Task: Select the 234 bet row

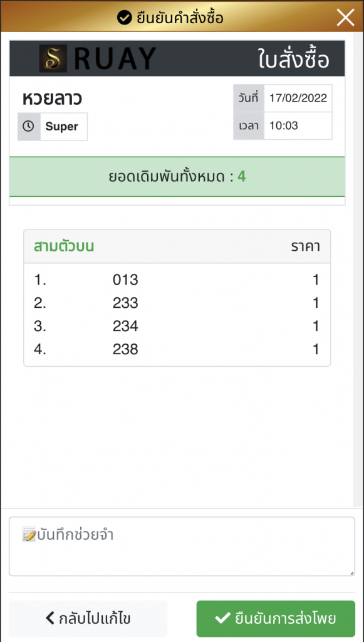Action: click(x=177, y=326)
